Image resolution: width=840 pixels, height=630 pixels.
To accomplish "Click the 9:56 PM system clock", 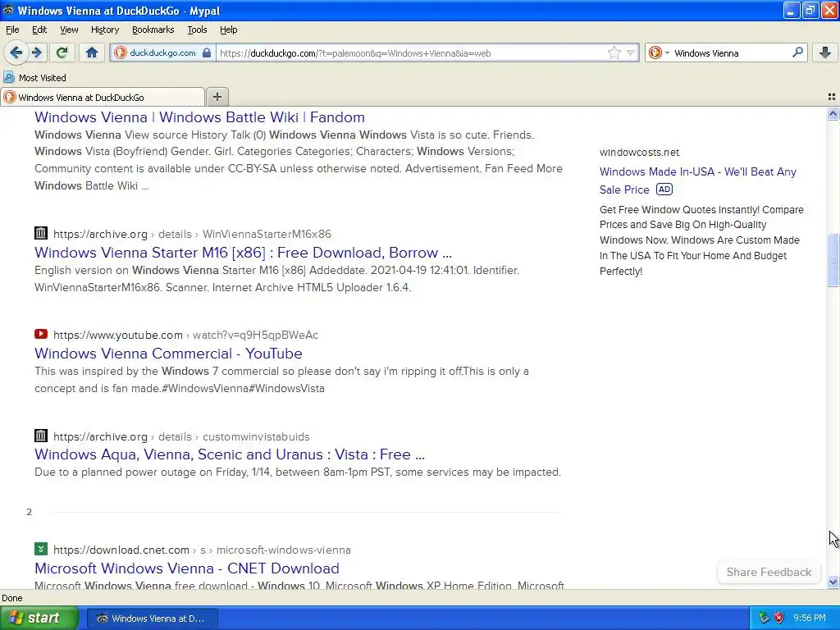I will [x=809, y=618].
